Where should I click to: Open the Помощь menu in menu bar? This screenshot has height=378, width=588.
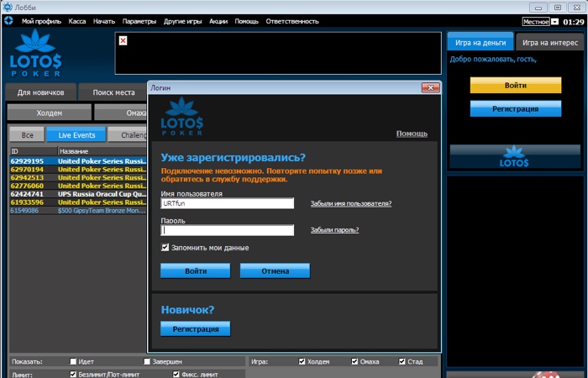[246, 21]
